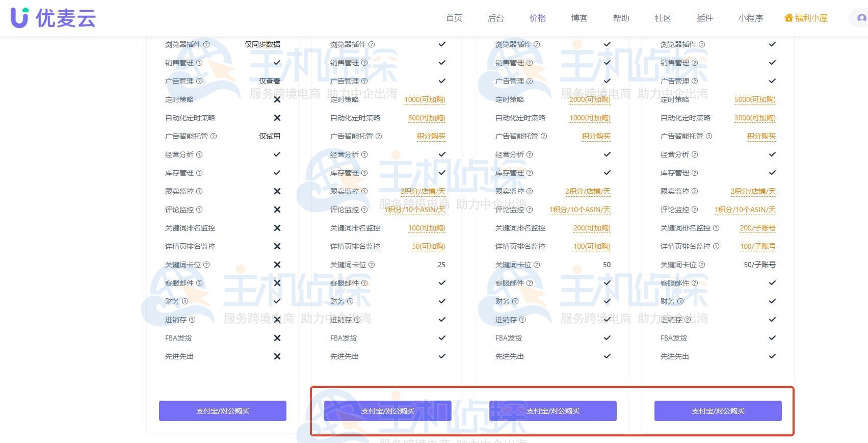Click the 仅同步数据 text
This screenshot has height=443, width=868.
pos(262,44)
